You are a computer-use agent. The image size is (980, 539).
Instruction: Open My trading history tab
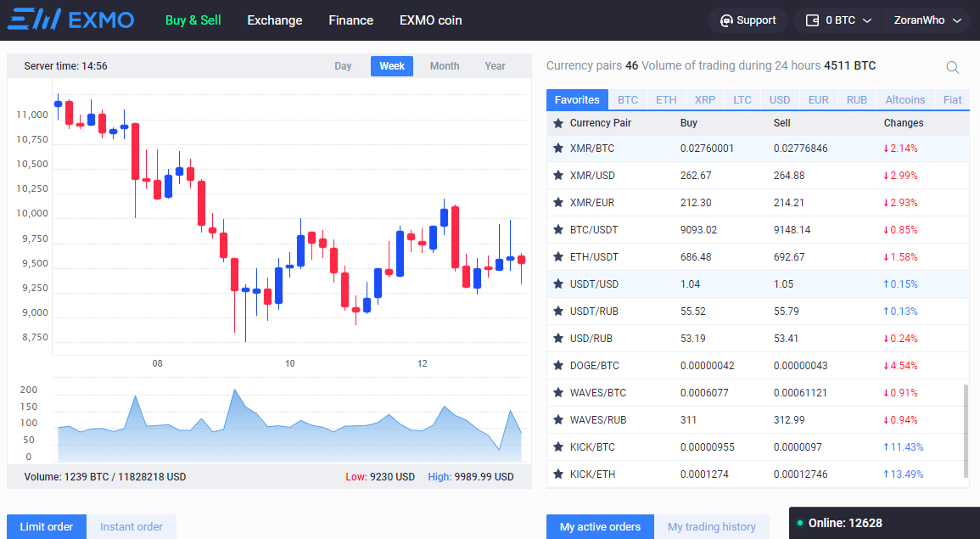click(x=711, y=526)
